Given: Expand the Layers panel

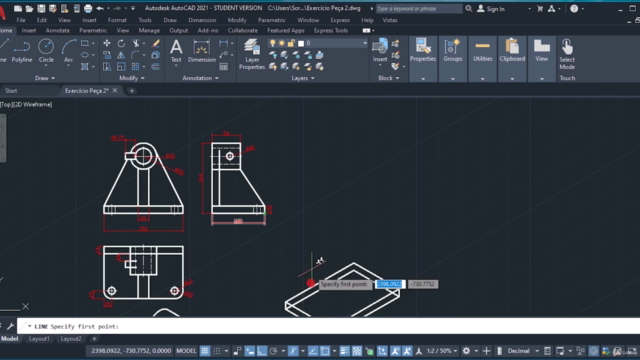Looking at the screenshot, I should pos(303,78).
